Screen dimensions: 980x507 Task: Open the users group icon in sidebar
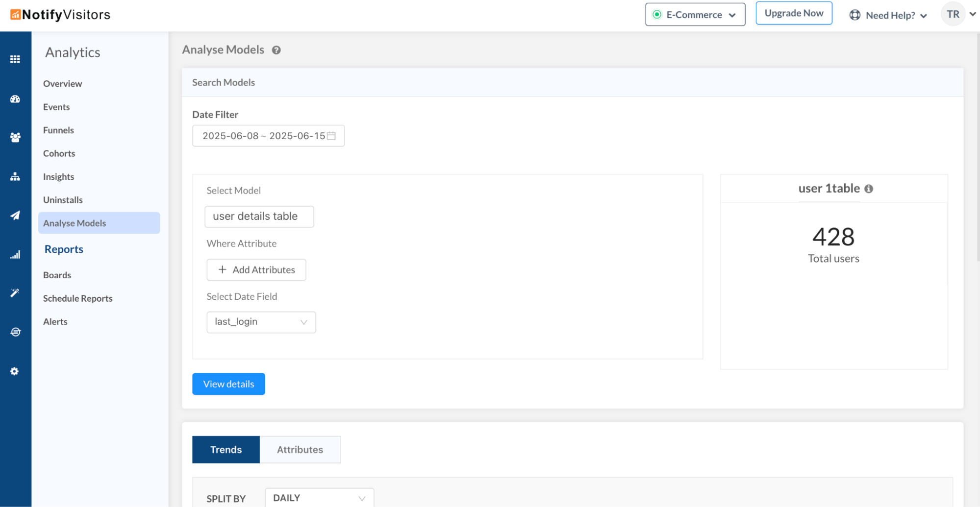[15, 138]
